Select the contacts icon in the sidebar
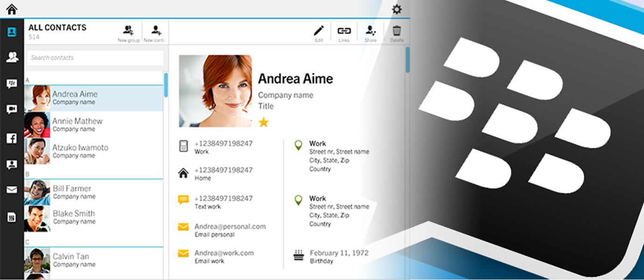Viewport: 644px width, 280px height. tap(12, 32)
